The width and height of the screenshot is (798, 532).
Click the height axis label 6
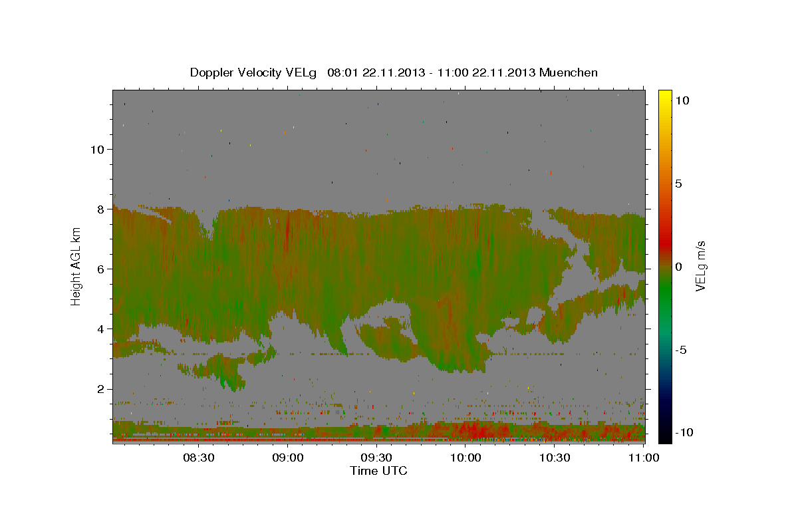100,269
